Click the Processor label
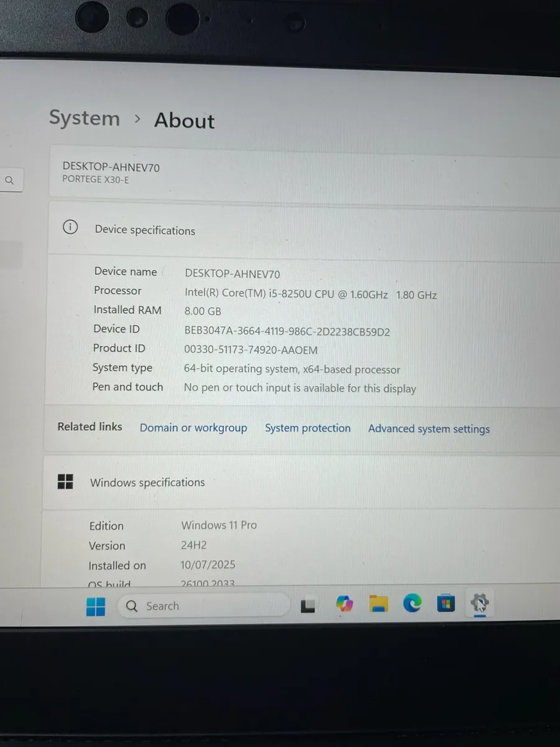 click(x=118, y=290)
